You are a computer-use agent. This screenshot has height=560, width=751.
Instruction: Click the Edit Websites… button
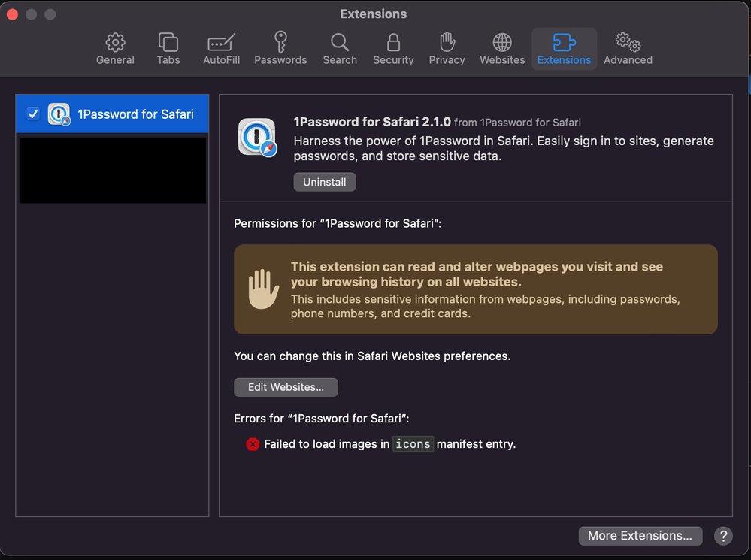pos(286,387)
